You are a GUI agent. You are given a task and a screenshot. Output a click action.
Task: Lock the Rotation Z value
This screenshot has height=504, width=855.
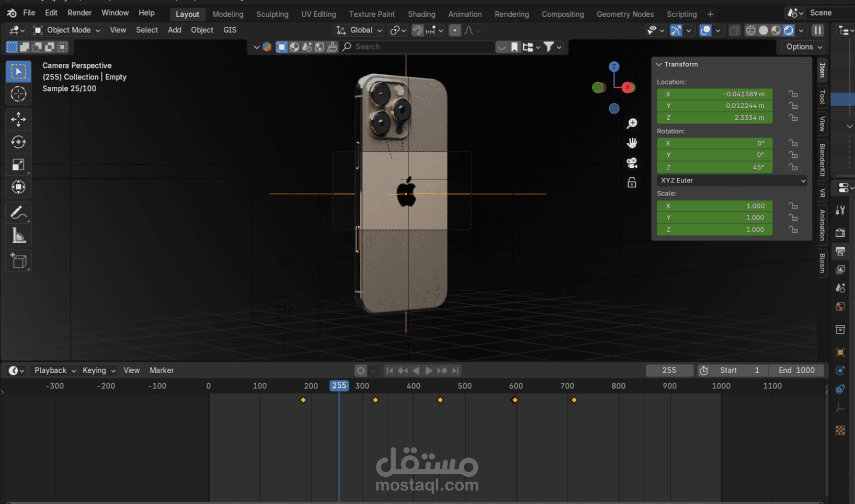[793, 167]
